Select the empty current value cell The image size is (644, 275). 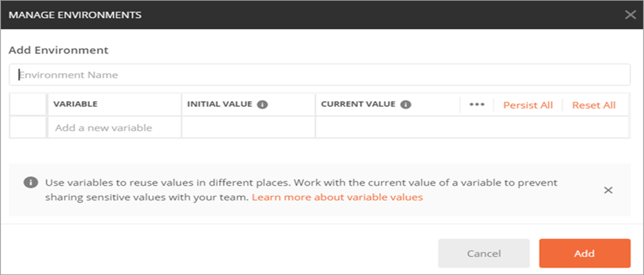(x=472, y=128)
